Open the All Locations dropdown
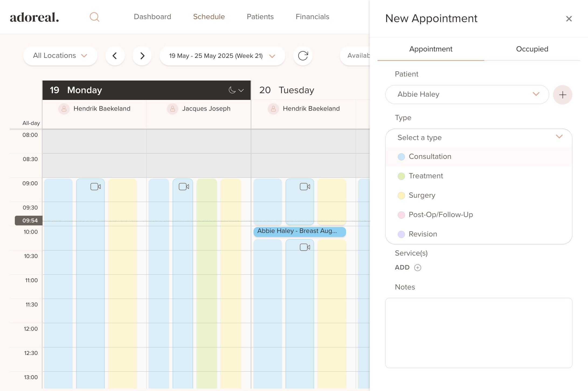The height and width of the screenshot is (391, 588). click(60, 56)
